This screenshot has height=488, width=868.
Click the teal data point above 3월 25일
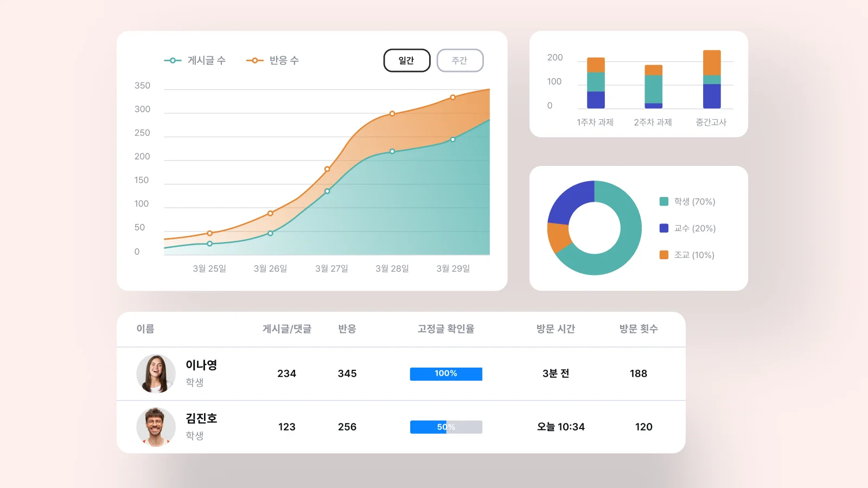click(209, 243)
